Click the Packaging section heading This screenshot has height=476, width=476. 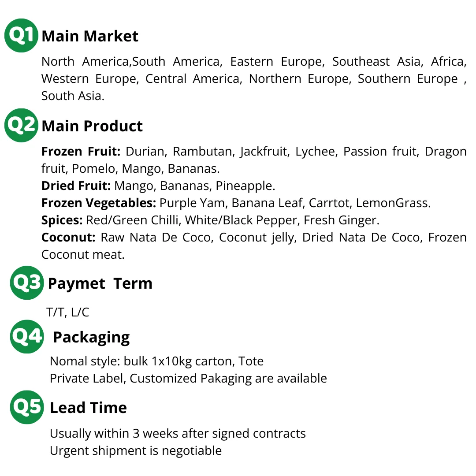point(91,337)
